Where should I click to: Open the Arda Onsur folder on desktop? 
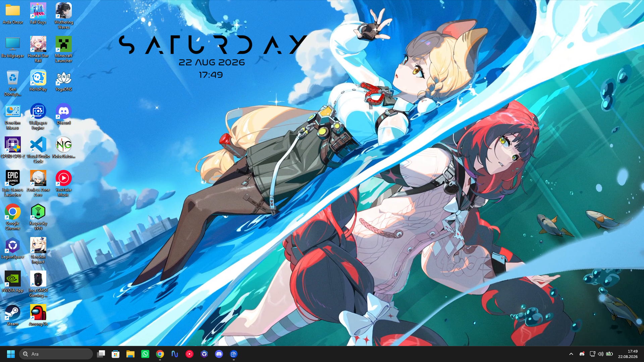13,13
